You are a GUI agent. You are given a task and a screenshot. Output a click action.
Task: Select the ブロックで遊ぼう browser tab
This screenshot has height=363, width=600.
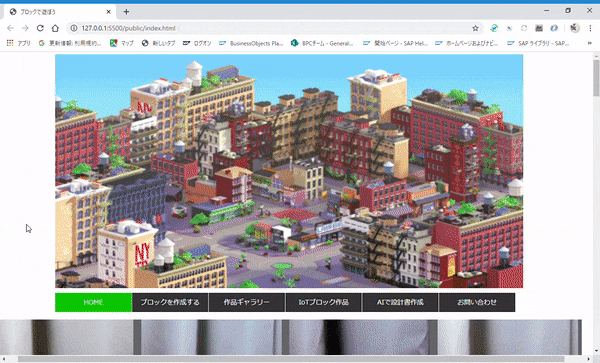pos(59,12)
